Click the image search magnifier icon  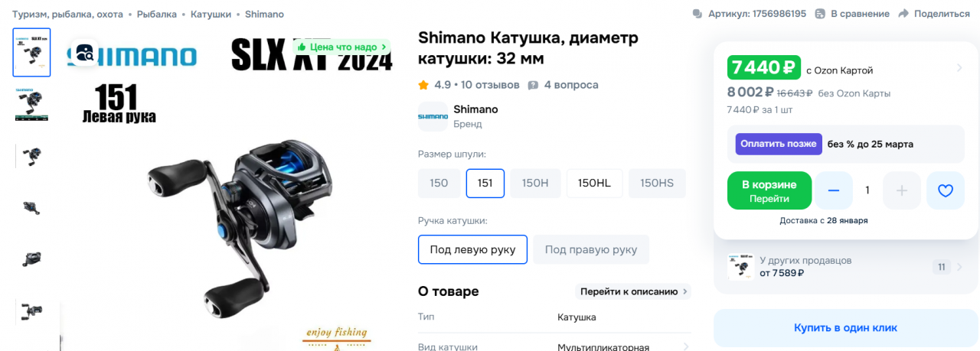(84, 54)
